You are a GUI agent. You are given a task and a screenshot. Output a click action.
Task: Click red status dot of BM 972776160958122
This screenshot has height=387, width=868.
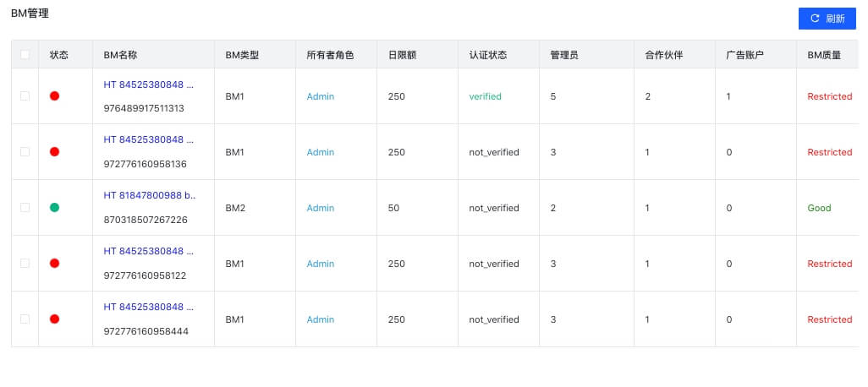[54, 264]
